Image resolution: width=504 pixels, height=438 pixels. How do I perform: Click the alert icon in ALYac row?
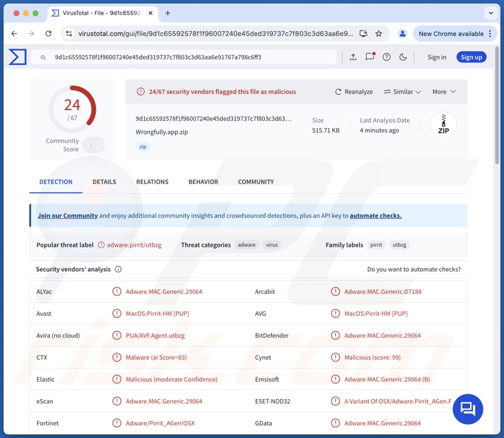click(116, 291)
